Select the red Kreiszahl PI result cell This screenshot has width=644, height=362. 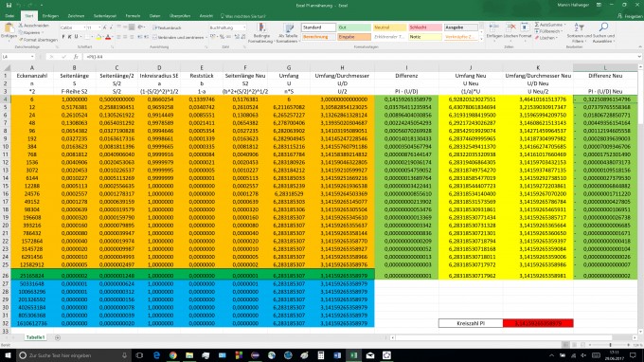[x=538, y=323]
